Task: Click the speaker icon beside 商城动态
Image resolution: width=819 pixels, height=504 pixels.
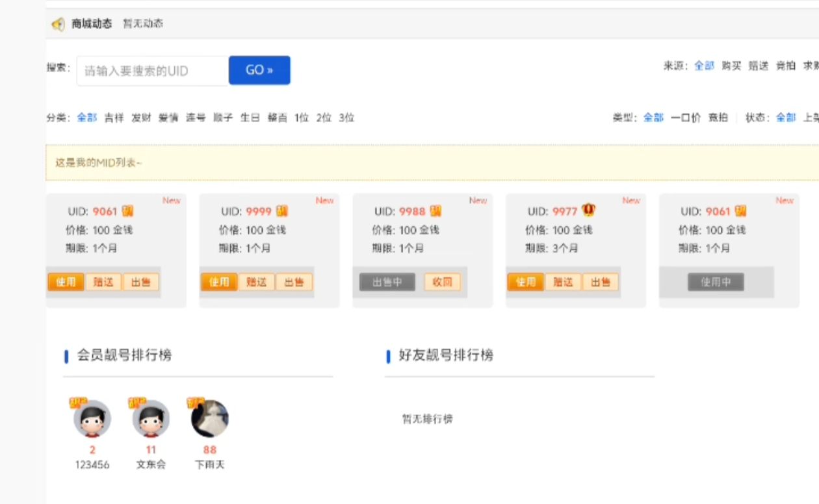Action: tap(58, 25)
